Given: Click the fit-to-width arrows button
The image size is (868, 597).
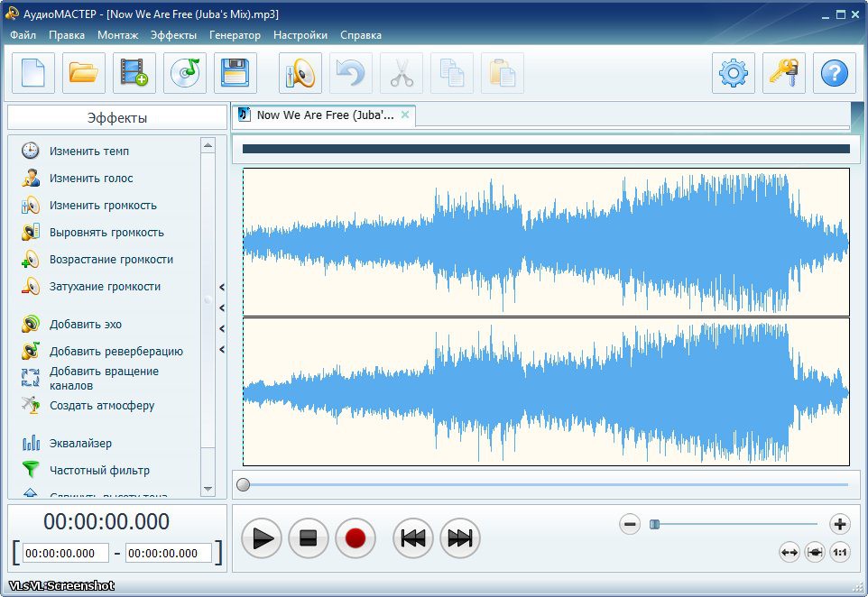Looking at the screenshot, I should tap(790, 552).
